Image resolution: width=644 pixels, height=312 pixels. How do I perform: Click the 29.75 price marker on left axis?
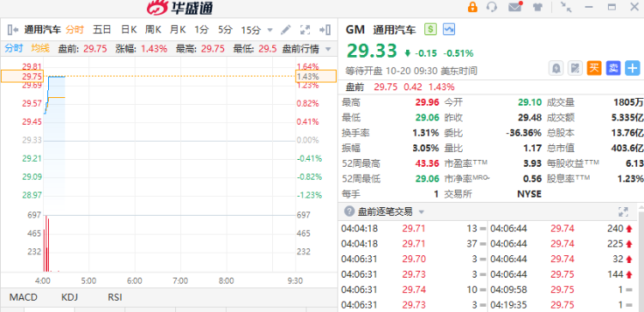[21, 76]
